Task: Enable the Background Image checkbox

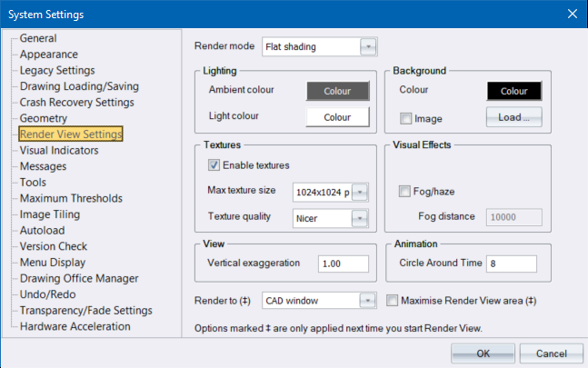Action: coord(405,117)
